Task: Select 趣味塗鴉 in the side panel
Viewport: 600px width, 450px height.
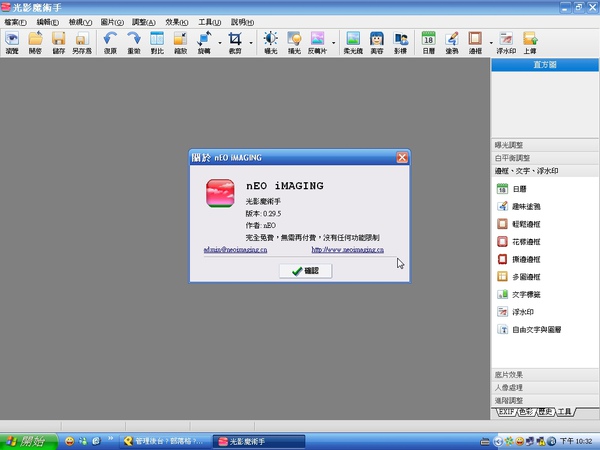Action: click(x=518, y=206)
